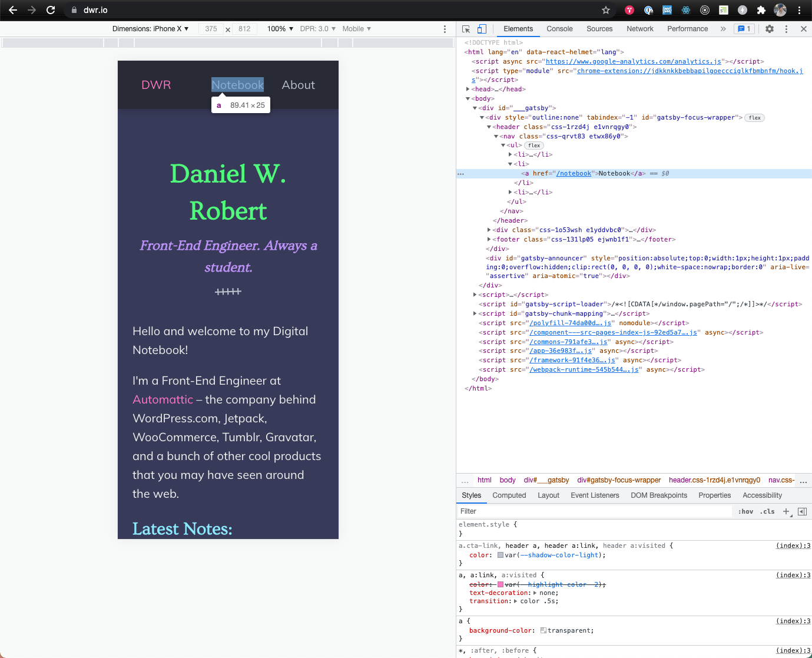Expand the footer css-131lp05 node
The width and height of the screenshot is (812, 658).
point(489,240)
